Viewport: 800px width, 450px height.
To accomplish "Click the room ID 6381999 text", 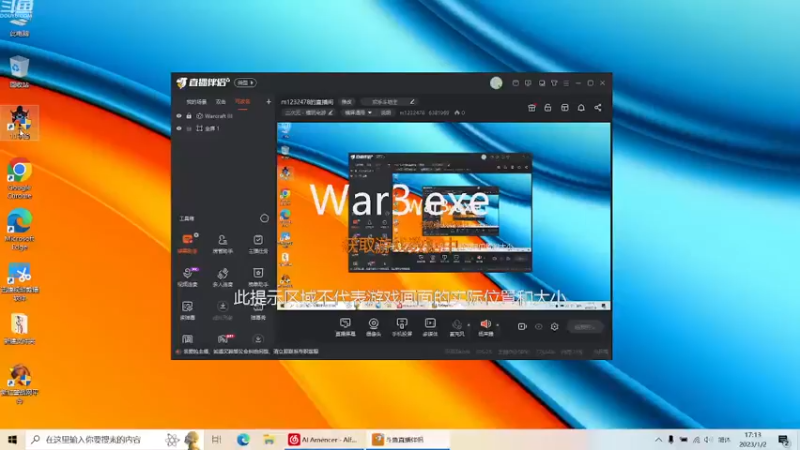I will pos(438,113).
